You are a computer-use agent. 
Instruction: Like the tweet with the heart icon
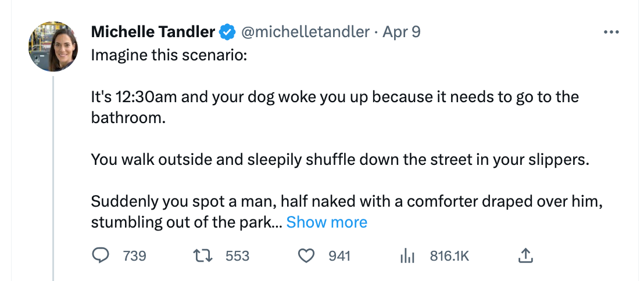306,255
